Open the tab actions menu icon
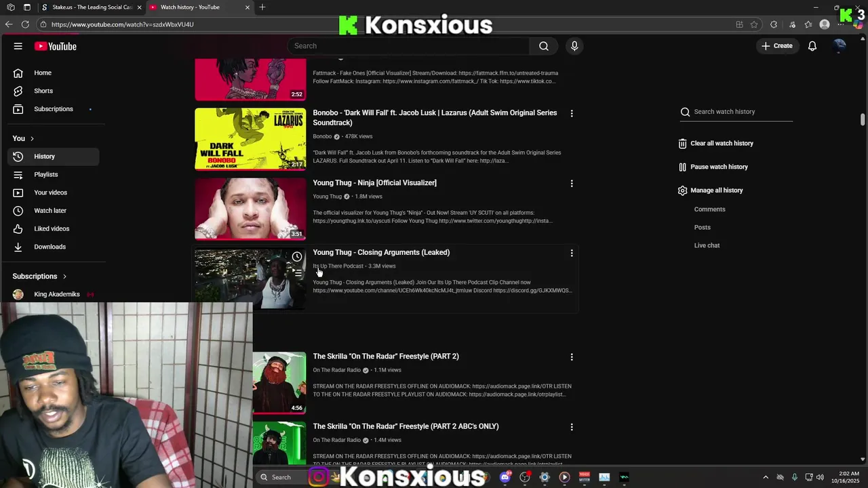This screenshot has height=488, width=868. [27, 7]
